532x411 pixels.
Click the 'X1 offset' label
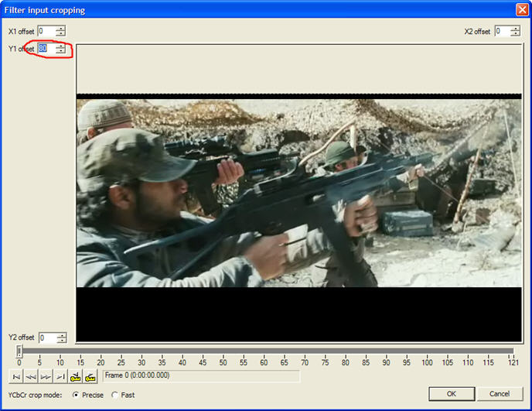(x=22, y=32)
